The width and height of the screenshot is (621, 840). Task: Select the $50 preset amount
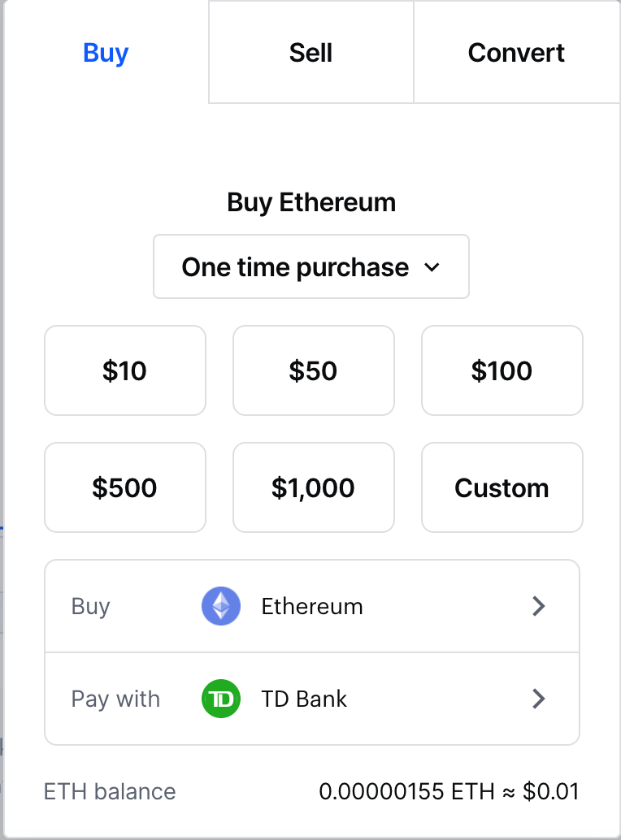point(313,370)
